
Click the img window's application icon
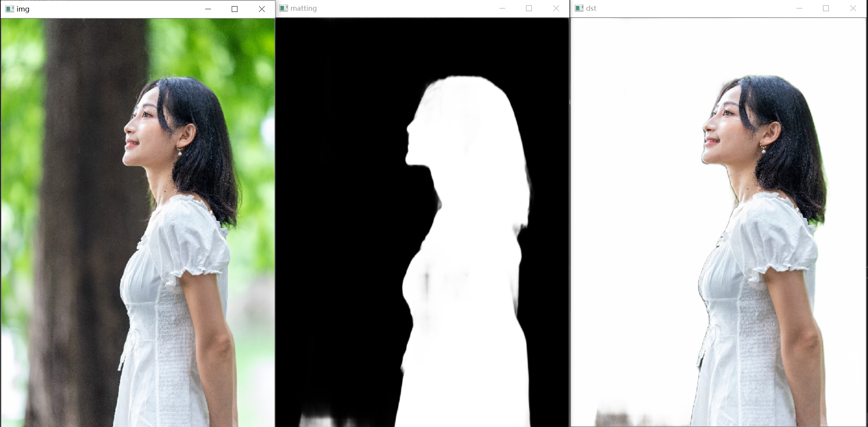click(x=10, y=9)
